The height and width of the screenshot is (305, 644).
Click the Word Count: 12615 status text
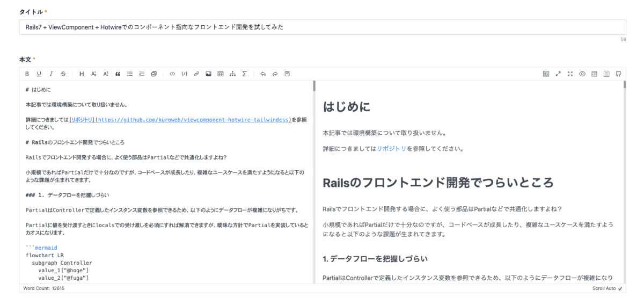[44, 288]
